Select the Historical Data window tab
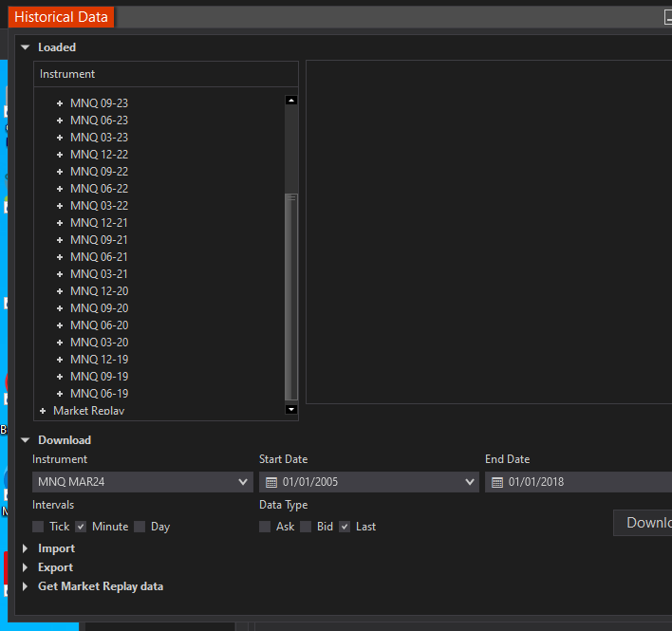The image size is (672, 631). click(61, 17)
